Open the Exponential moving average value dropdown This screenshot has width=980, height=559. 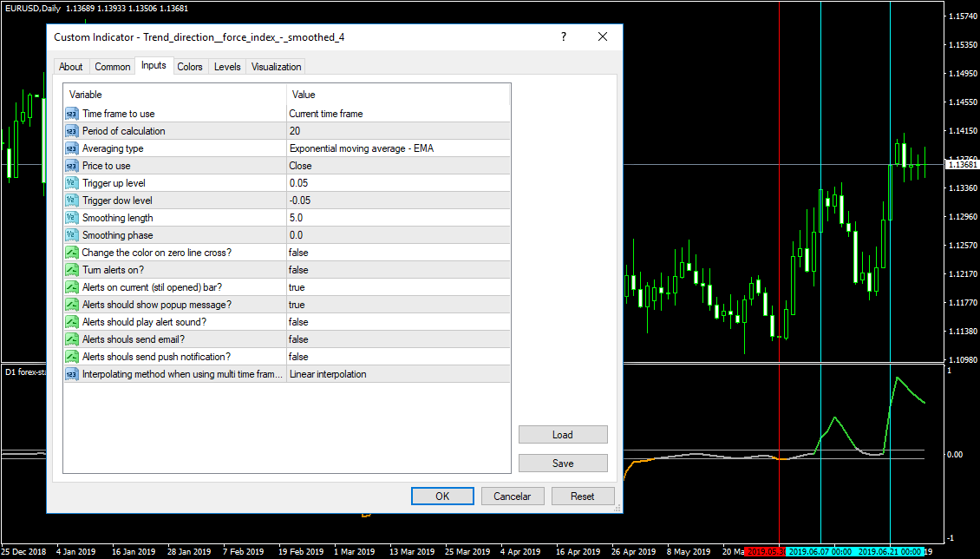pyautogui.click(x=398, y=148)
